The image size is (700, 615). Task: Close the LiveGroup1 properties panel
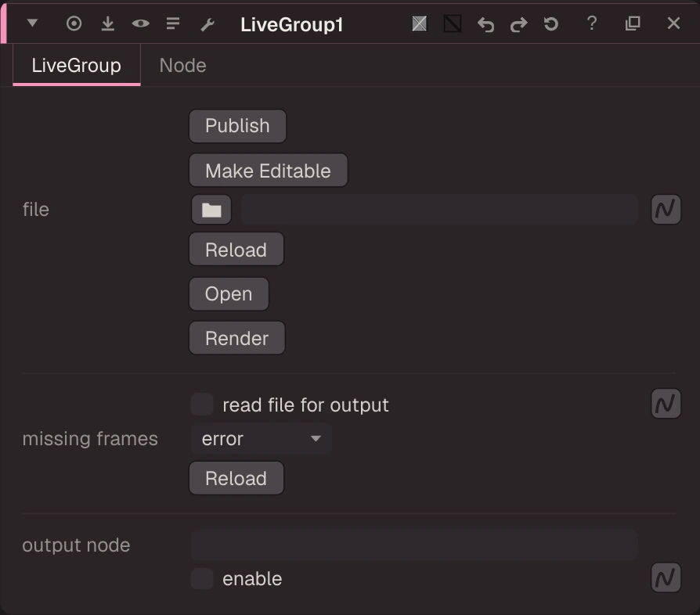point(673,23)
